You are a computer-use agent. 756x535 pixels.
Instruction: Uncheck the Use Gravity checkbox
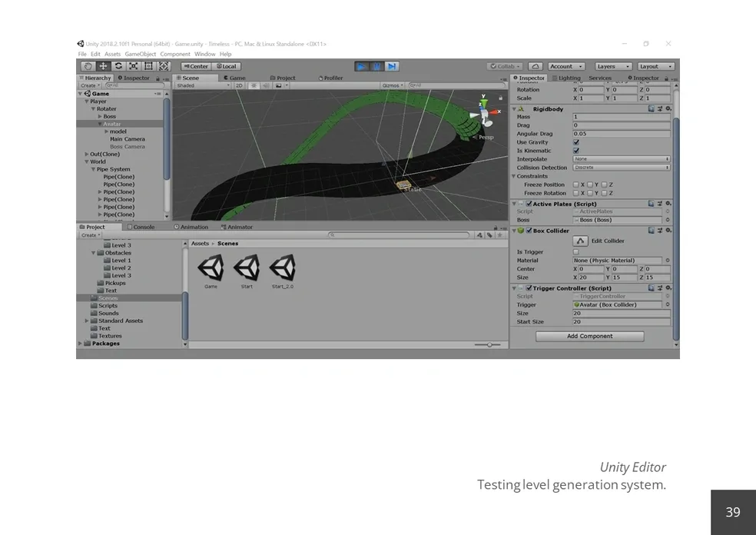coord(576,142)
